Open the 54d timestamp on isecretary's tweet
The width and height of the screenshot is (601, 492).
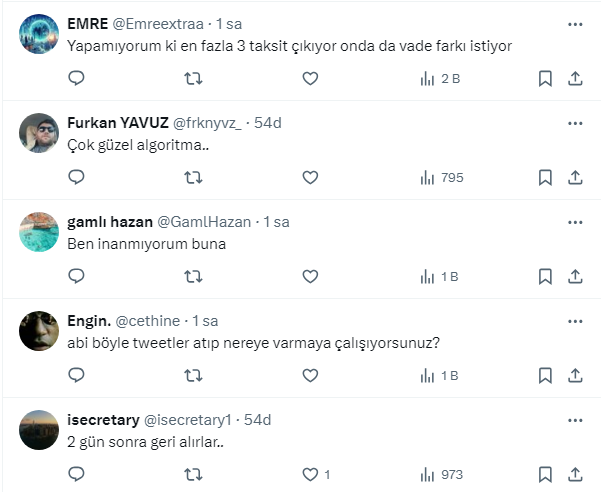(x=258, y=419)
